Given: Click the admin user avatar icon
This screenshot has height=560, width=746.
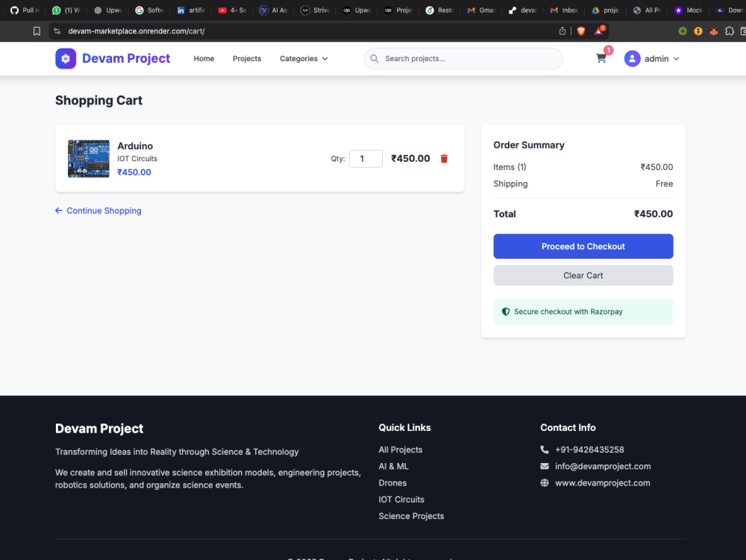Looking at the screenshot, I should [x=632, y=58].
